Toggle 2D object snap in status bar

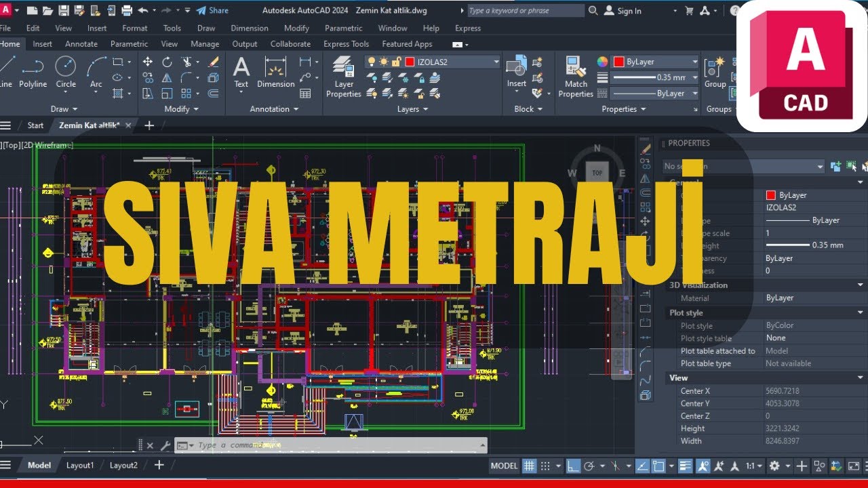(x=658, y=466)
